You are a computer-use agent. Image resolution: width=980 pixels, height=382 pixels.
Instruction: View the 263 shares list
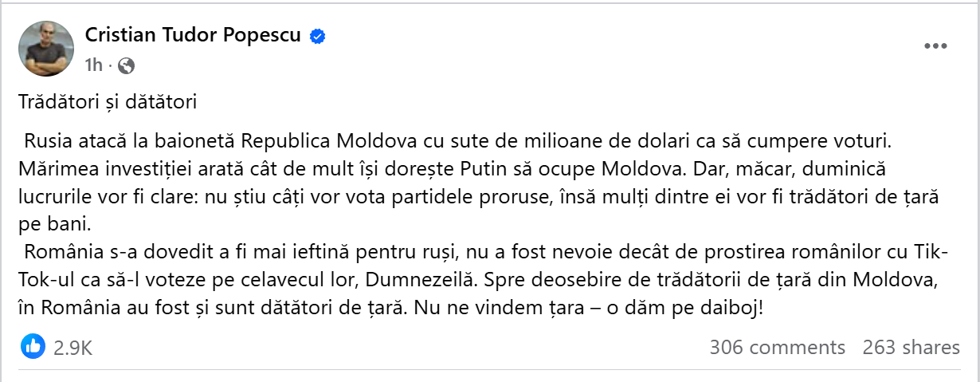point(911,348)
